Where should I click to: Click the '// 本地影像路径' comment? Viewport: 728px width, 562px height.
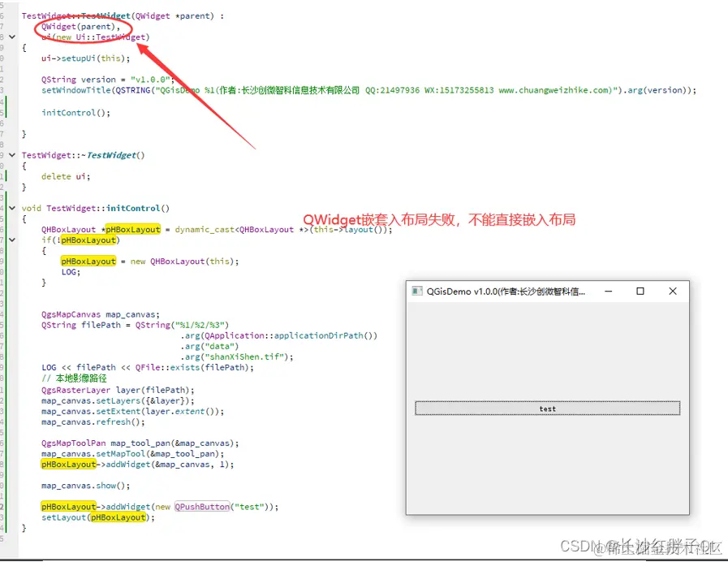[x=74, y=378]
